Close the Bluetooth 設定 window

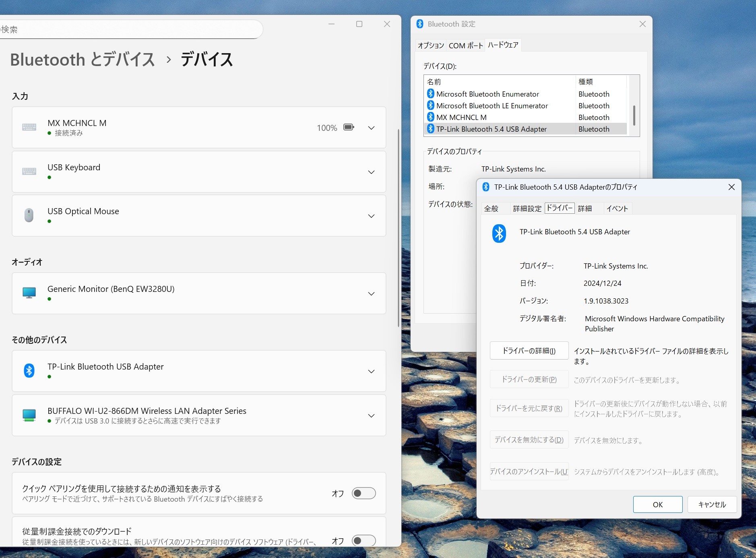coord(642,24)
